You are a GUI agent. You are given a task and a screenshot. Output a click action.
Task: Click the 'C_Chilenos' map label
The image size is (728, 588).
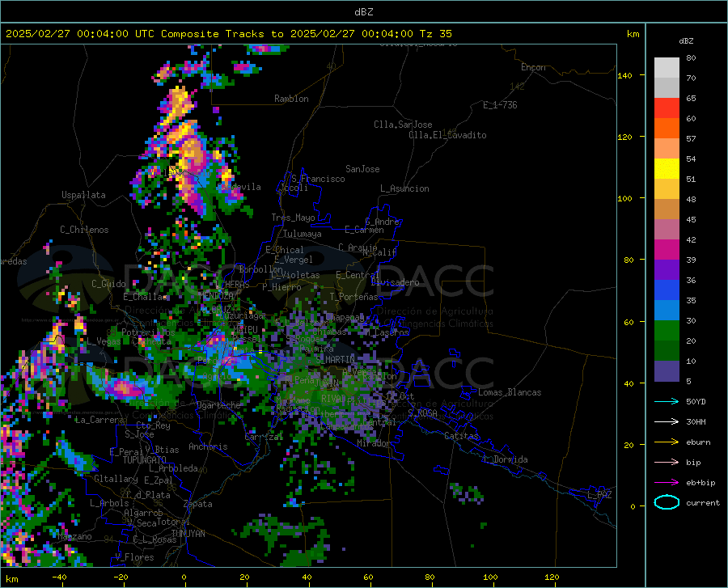click(x=84, y=230)
